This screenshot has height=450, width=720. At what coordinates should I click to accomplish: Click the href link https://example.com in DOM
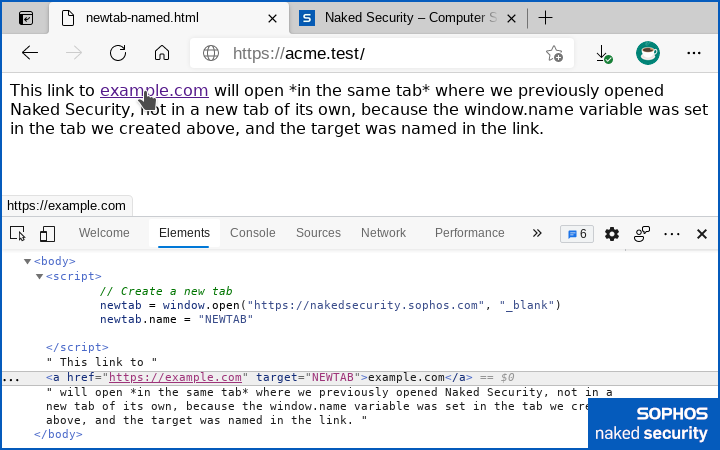pyautogui.click(x=175, y=377)
